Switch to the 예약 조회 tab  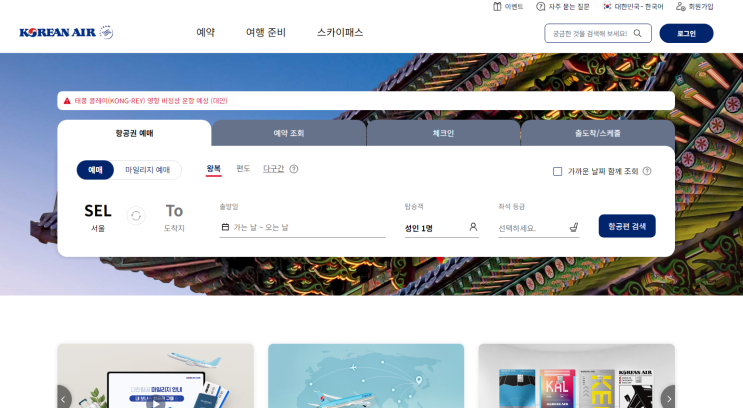[x=289, y=133]
